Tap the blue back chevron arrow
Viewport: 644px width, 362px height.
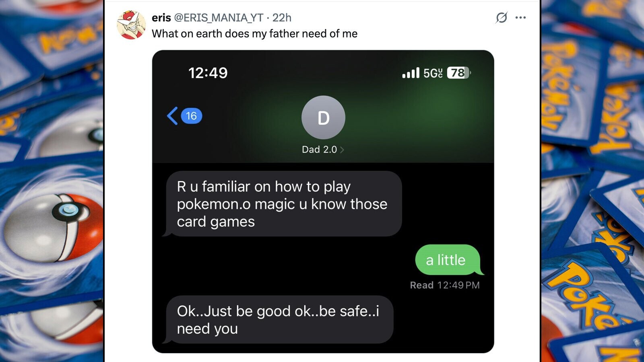(x=172, y=116)
